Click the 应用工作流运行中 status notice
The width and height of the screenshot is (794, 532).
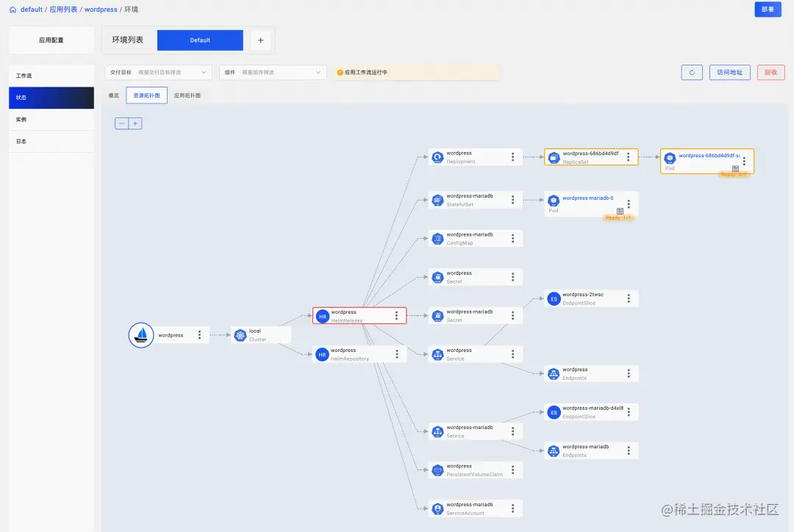415,73
